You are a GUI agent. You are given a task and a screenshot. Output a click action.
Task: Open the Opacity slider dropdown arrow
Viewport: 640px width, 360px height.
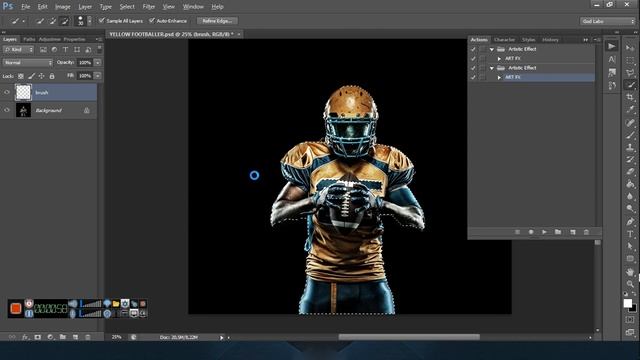tap(98, 62)
